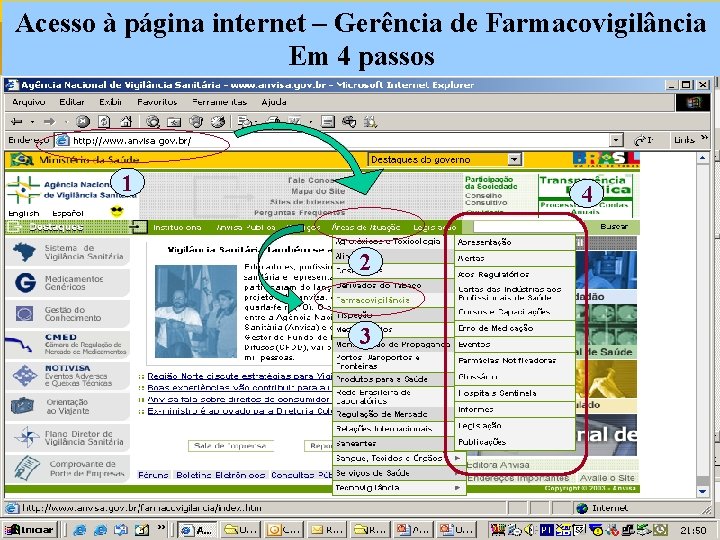Click the Forward arrow in the IE toolbar

(x=49, y=122)
